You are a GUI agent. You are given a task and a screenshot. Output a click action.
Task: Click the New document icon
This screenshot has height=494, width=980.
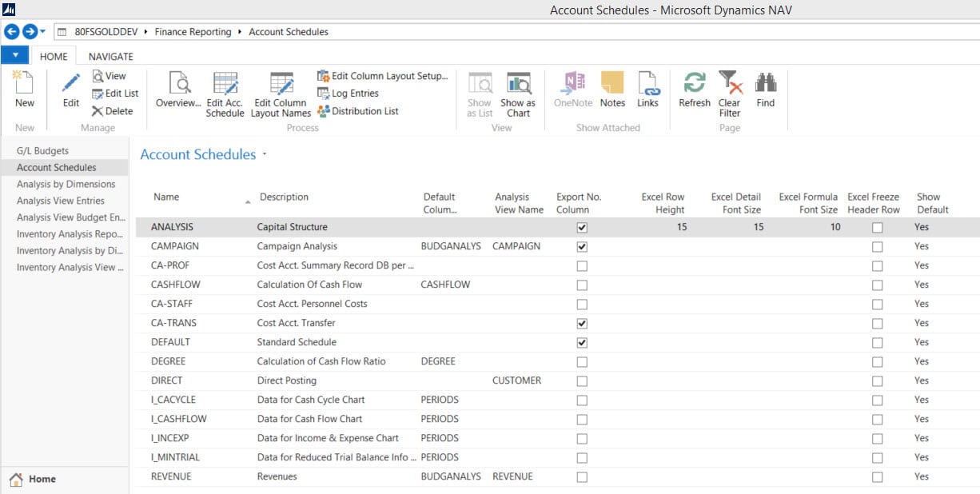[24, 83]
